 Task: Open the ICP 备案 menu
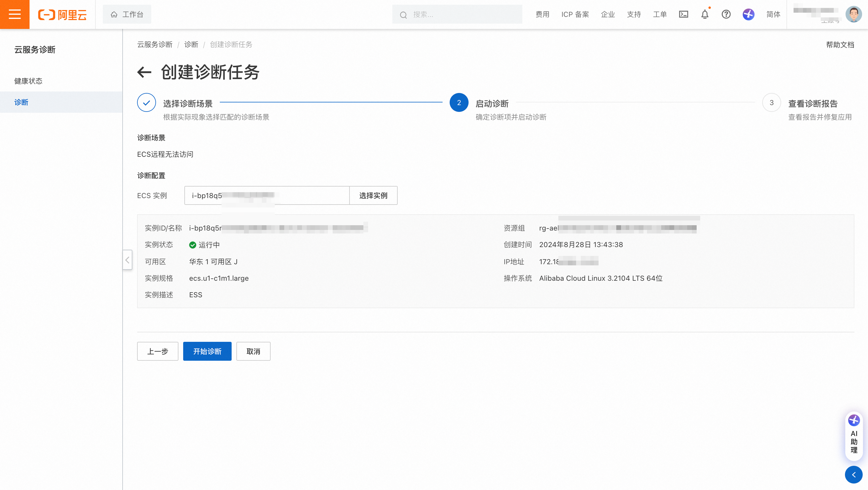click(575, 14)
